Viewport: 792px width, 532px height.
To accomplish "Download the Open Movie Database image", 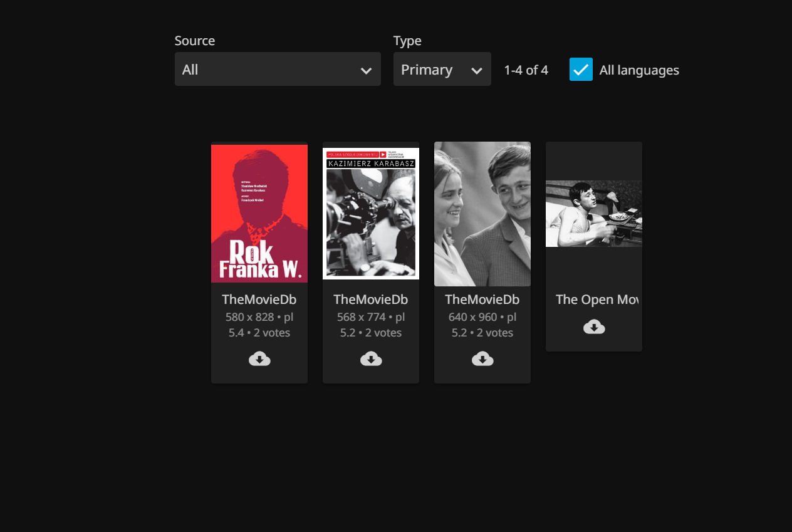I will [x=594, y=326].
